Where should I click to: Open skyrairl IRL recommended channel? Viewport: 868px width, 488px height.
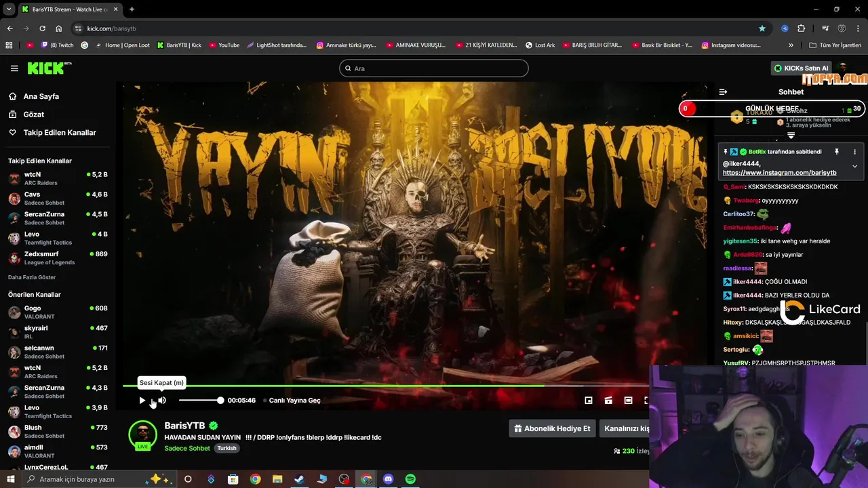58,332
